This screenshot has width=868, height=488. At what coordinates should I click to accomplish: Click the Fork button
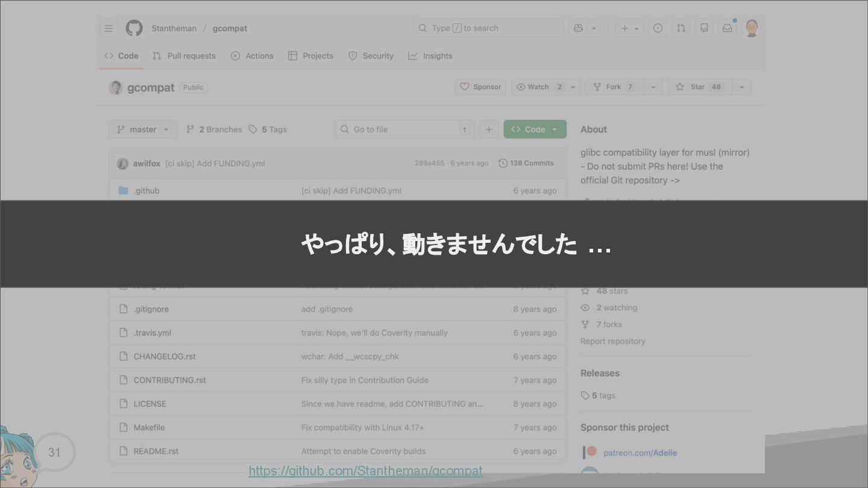pos(613,87)
